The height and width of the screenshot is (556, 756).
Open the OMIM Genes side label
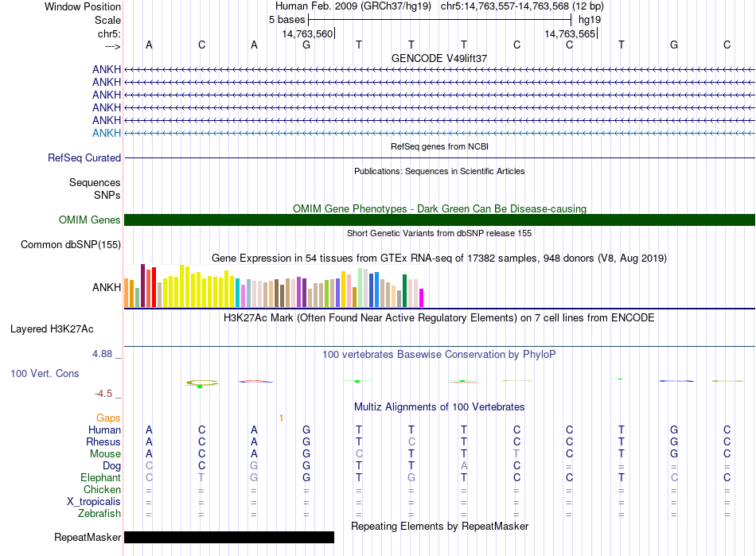tap(90, 220)
